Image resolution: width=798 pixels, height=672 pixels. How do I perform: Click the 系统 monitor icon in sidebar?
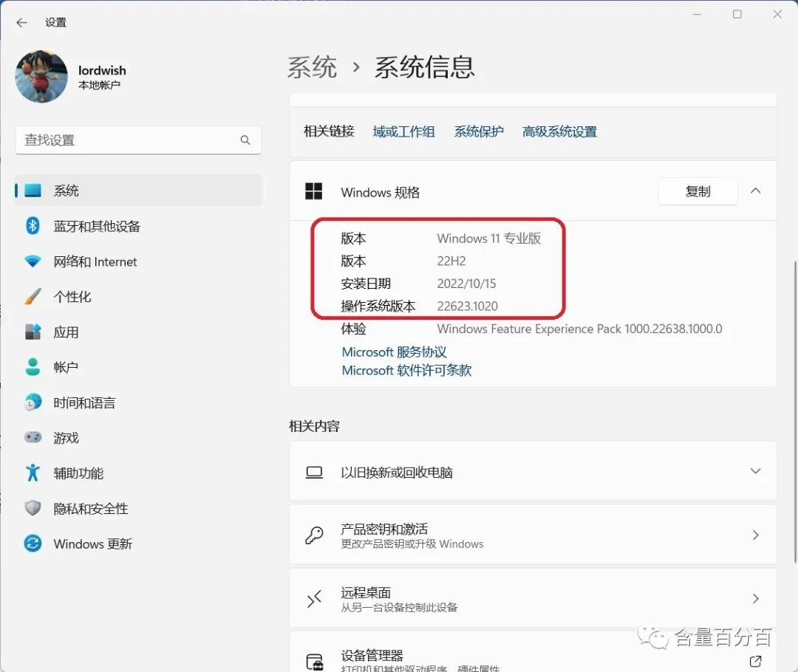[33, 191]
